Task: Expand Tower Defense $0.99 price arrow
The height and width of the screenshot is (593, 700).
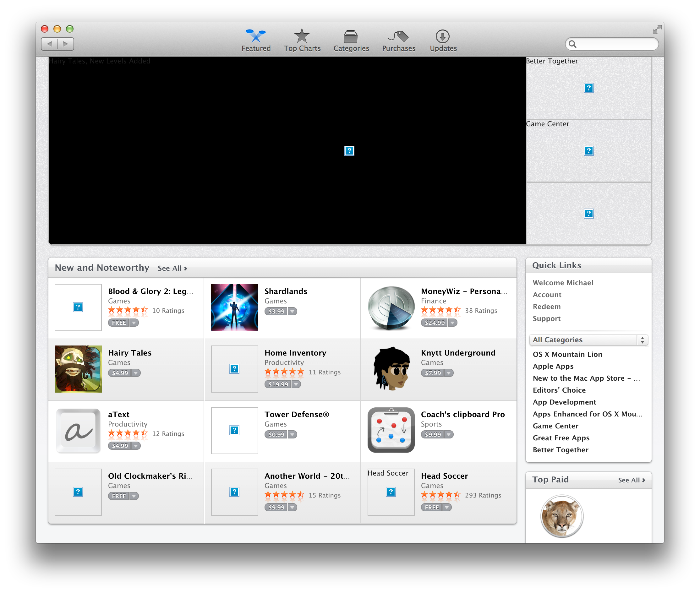Action: coord(293,434)
